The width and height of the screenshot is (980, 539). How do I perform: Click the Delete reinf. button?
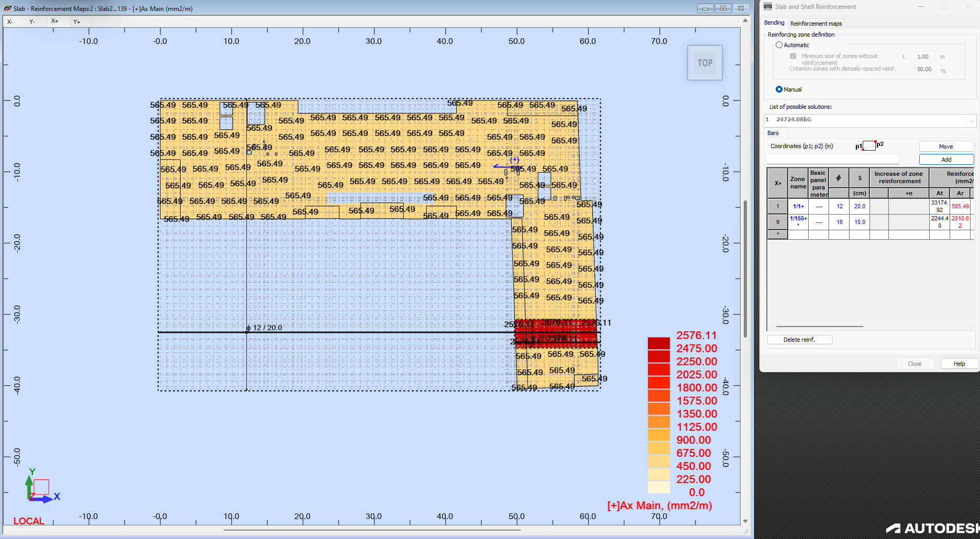(799, 339)
